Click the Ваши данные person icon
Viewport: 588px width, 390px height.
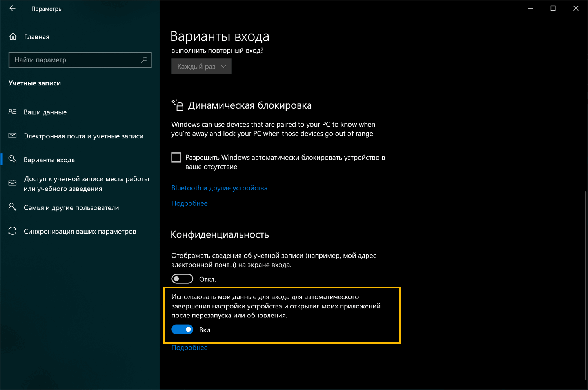[13, 112]
